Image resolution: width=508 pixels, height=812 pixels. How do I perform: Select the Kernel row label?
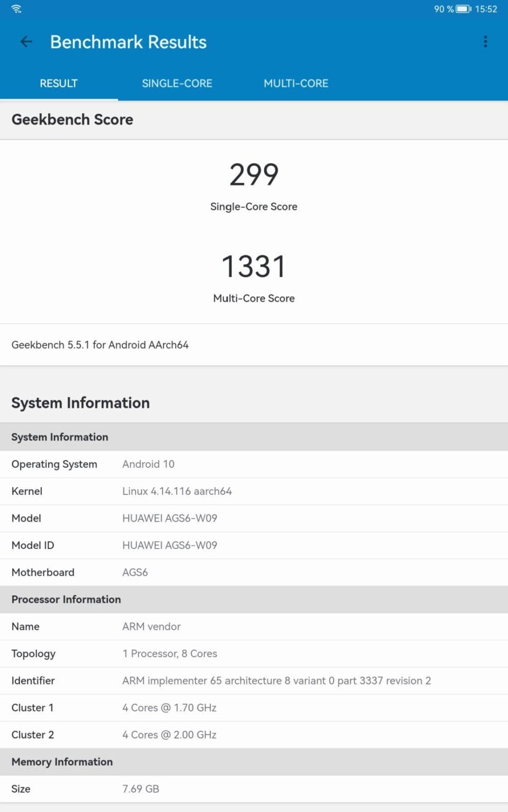[x=27, y=491]
